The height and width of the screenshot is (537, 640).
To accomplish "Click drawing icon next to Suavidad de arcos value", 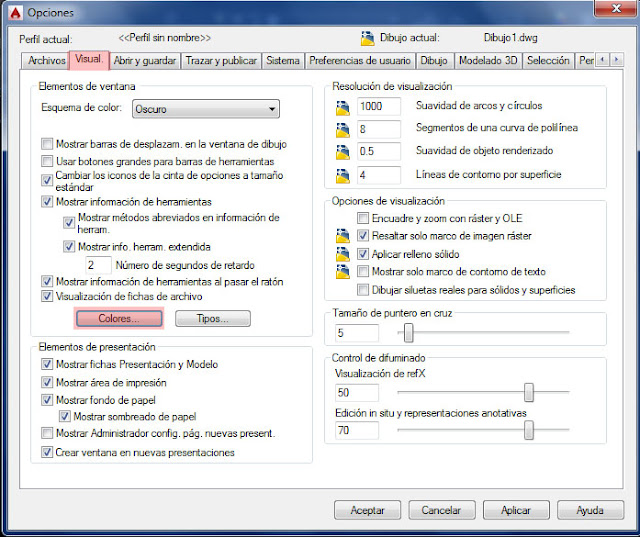I will click(342, 108).
